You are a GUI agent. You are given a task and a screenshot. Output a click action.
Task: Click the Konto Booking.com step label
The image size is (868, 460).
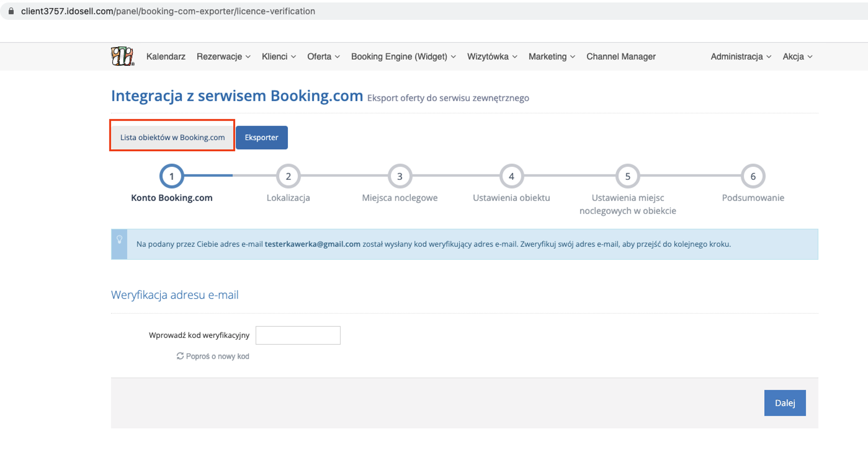tap(172, 197)
